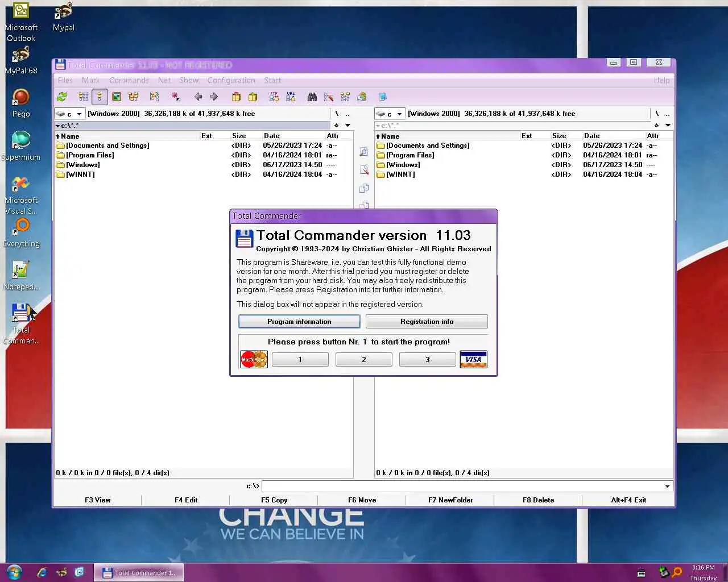
Task: Open the right panel favorites asterisk menu
Action: (656, 125)
